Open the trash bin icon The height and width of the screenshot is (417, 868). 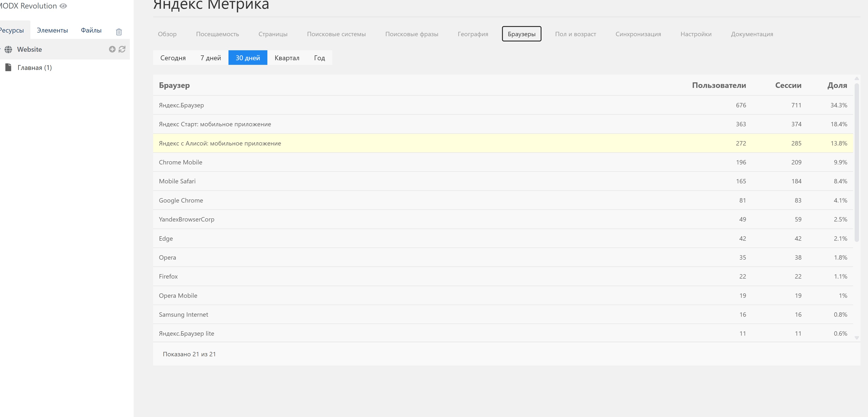coord(119,32)
